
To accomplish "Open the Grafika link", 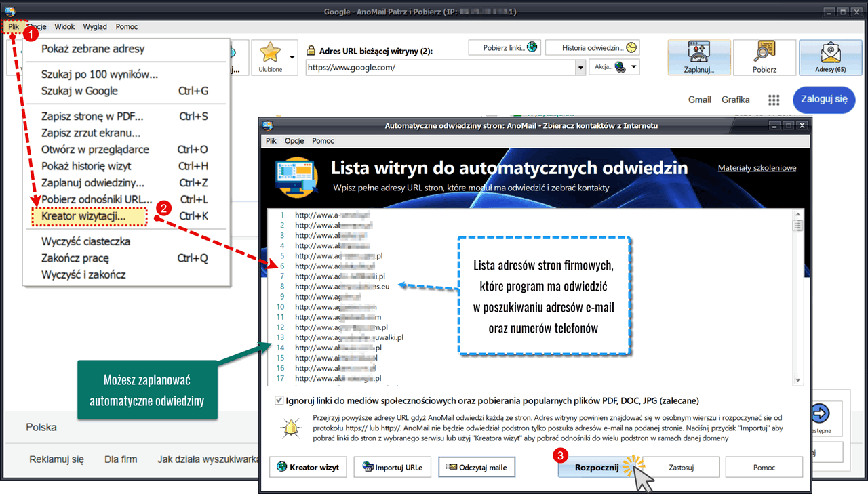I will click(736, 100).
